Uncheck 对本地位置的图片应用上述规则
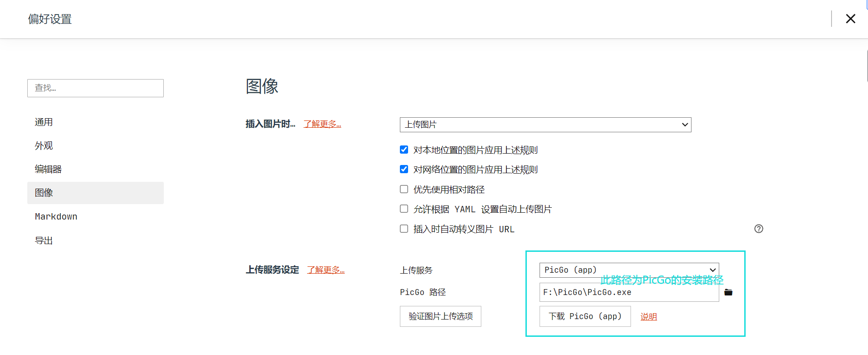 tap(404, 150)
